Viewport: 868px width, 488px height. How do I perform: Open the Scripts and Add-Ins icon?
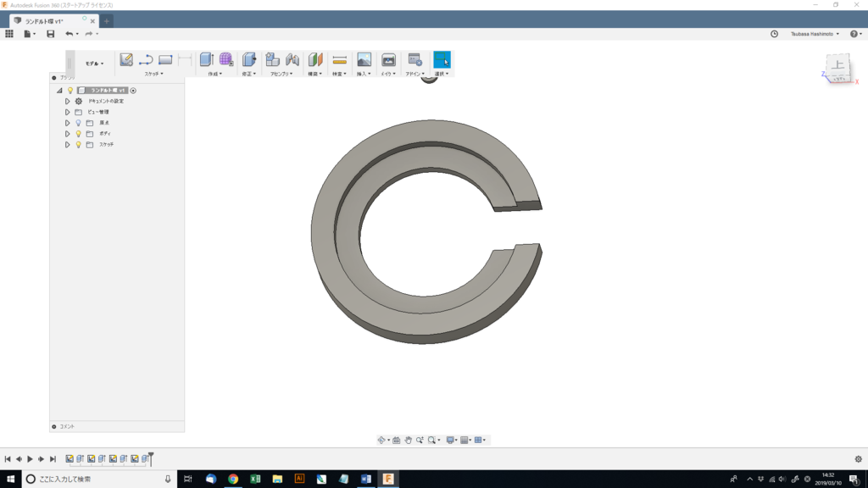[x=415, y=60]
